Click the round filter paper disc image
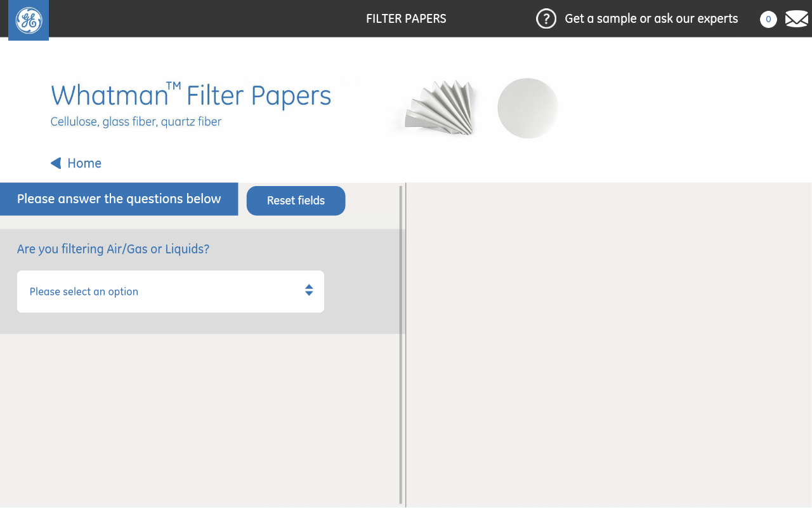Screen dimensions: 812x508 point(528,108)
